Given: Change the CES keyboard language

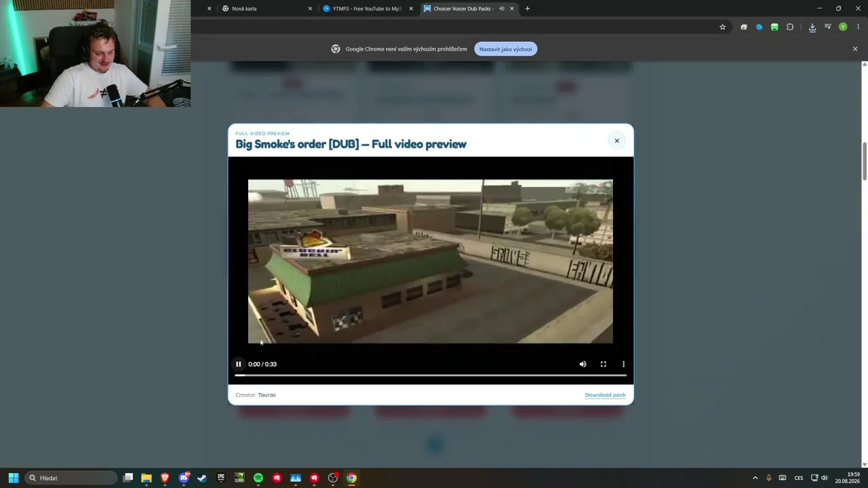Looking at the screenshot, I should (x=799, y=478).
